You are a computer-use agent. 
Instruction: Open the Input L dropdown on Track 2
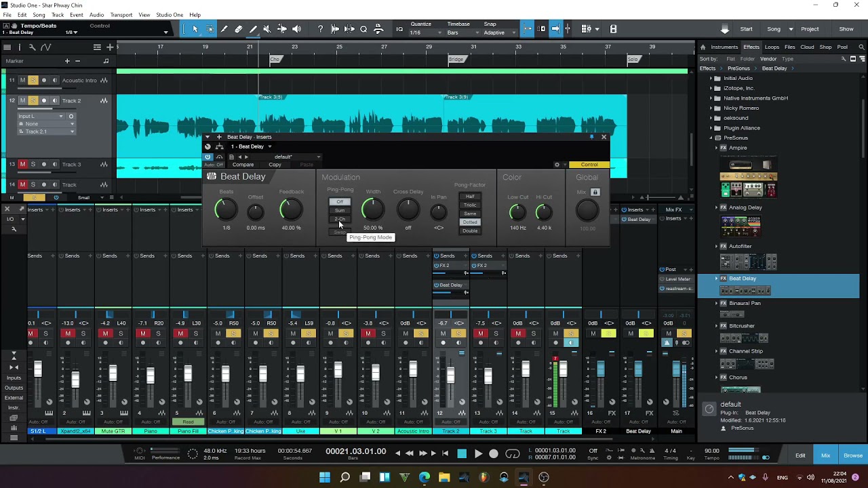tap(41, 117)
